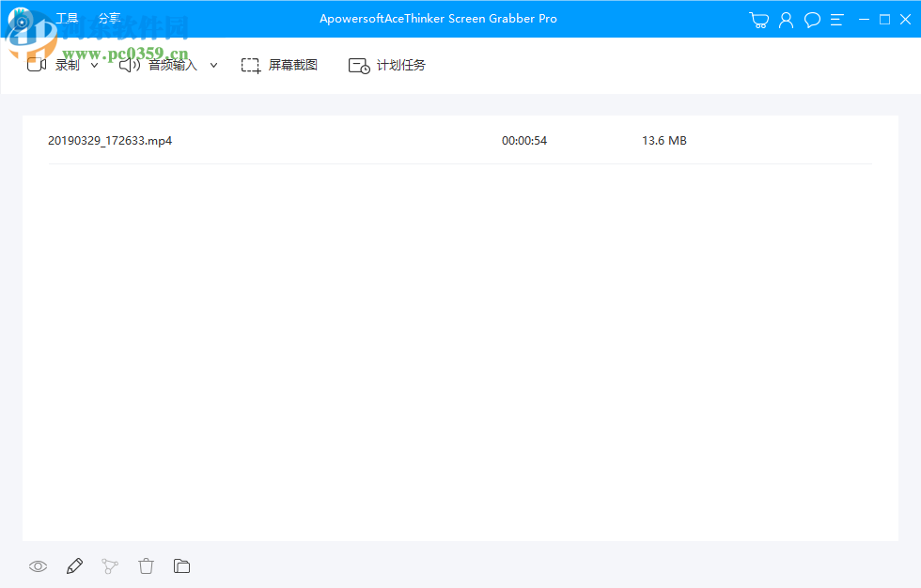
Task: Click the 录制 record camera icon
Action: (x=36, y=64)
